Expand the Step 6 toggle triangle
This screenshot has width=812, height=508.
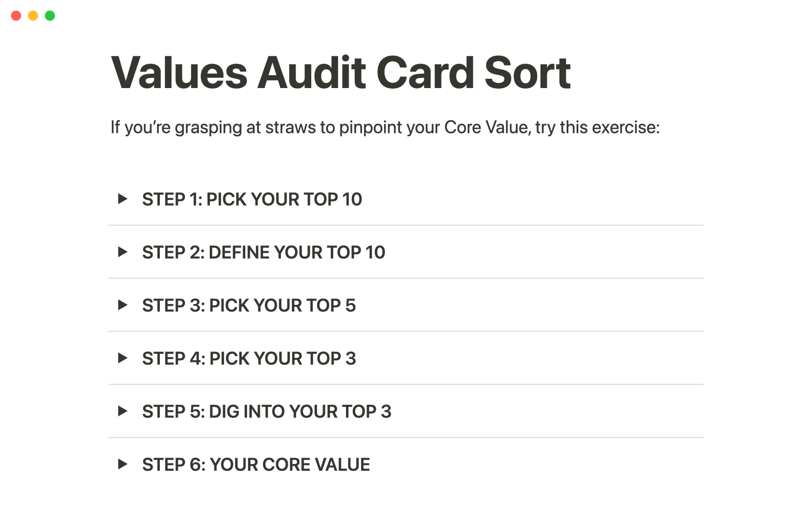(123, 464)
